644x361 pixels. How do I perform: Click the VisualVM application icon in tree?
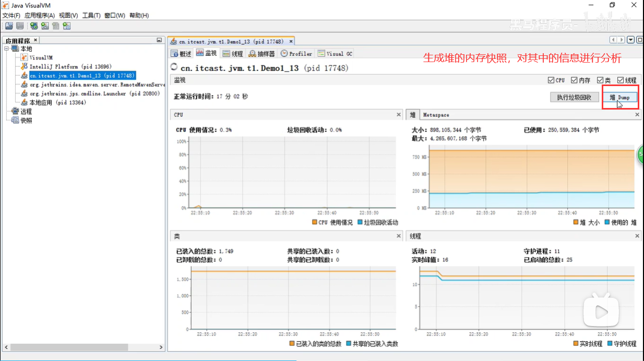[24, 57]
